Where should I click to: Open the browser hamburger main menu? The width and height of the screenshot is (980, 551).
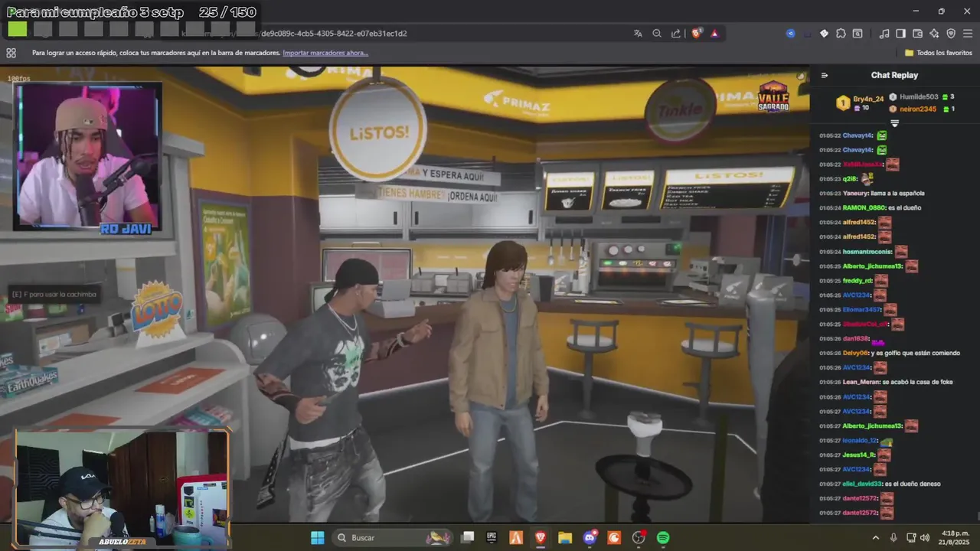click(968, 34)
